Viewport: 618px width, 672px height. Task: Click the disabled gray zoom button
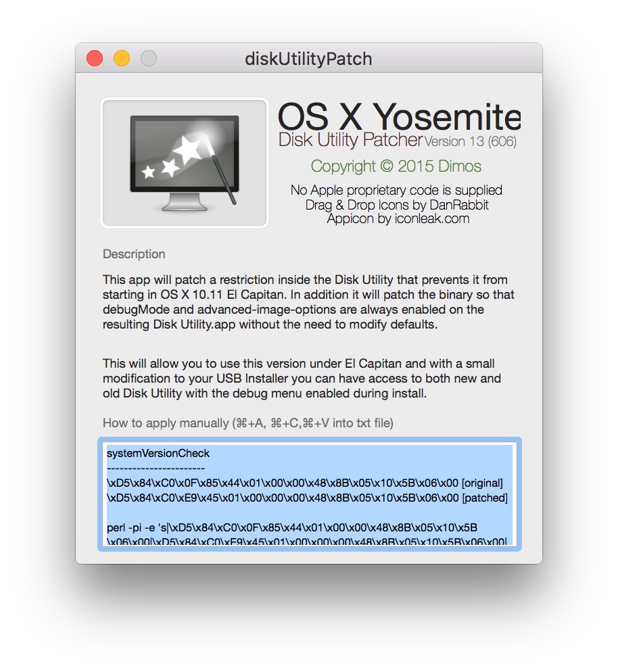click(149, 58)
